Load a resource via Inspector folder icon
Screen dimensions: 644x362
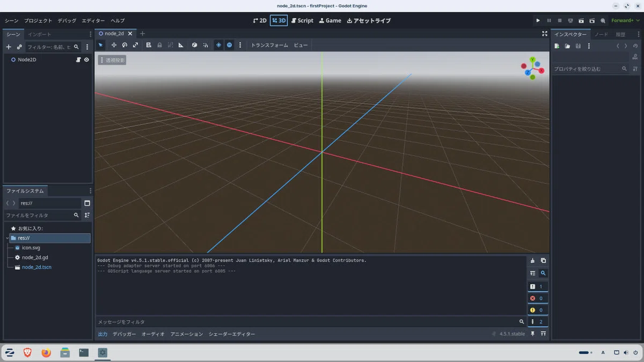(x=567, y=46)
